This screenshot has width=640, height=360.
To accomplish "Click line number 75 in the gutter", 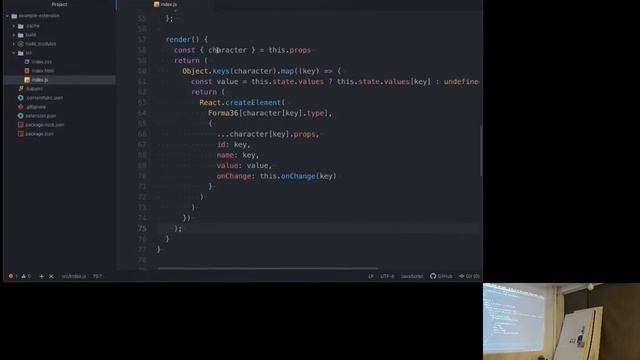I will click(x=142, y=229).
